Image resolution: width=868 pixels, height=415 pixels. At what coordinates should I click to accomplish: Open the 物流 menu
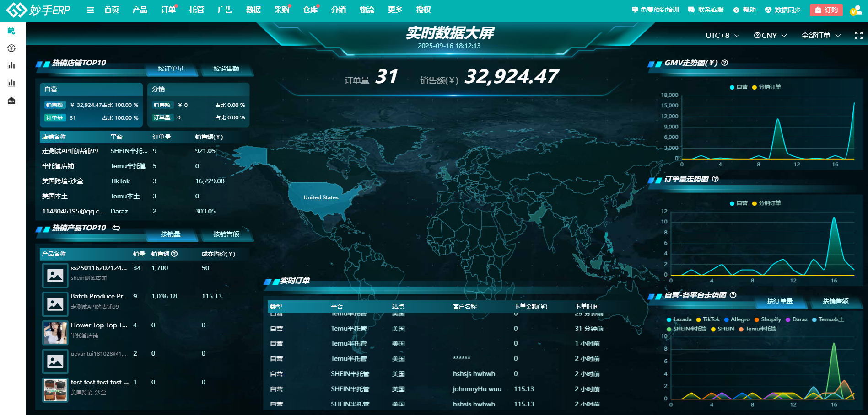(x=367, y=10)
